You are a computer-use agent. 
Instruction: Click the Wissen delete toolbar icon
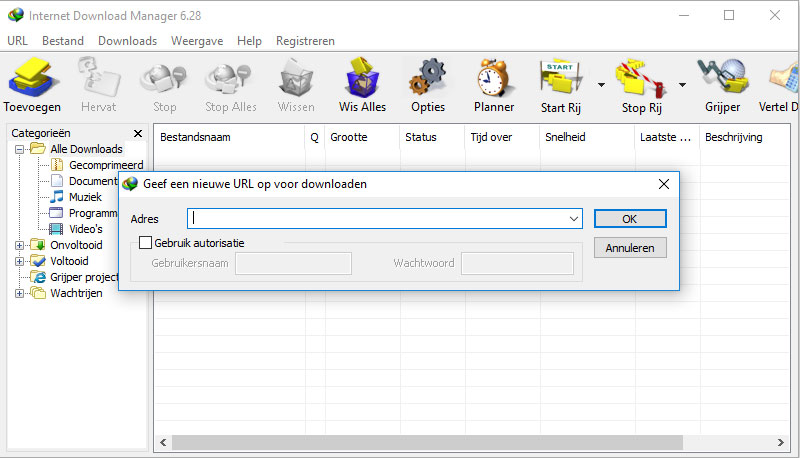(x=296, y=78)
